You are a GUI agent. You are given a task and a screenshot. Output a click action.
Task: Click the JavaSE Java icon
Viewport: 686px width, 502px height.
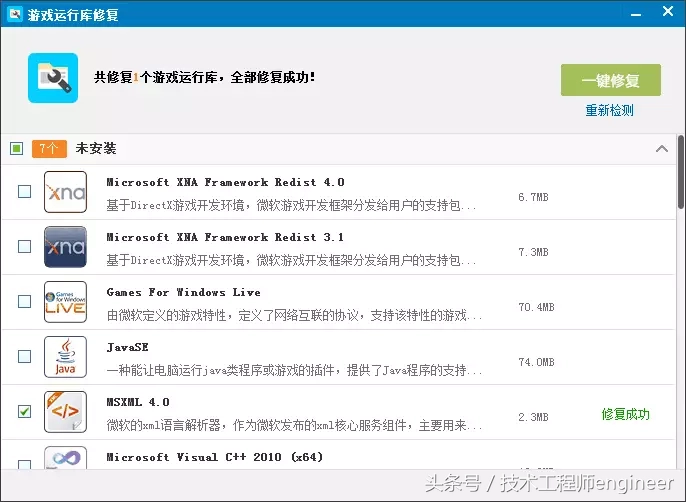65,357
